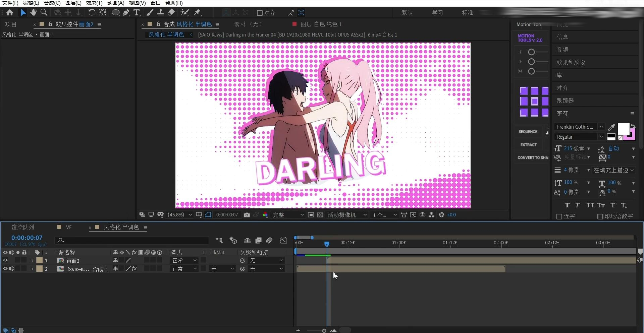Select the Roto Brush tool
The height and width of the screenshot is (333, 644).
click(184, 13)
